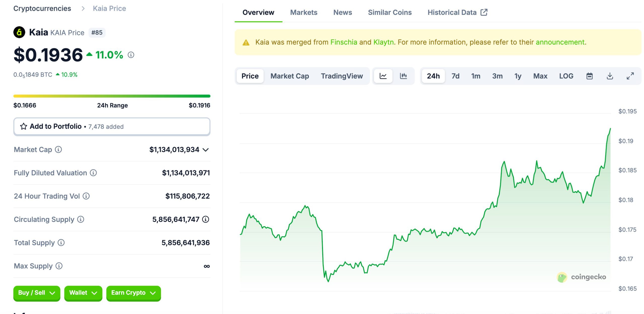
Task: Select the line chart view icon
Action: click(383, 76)
